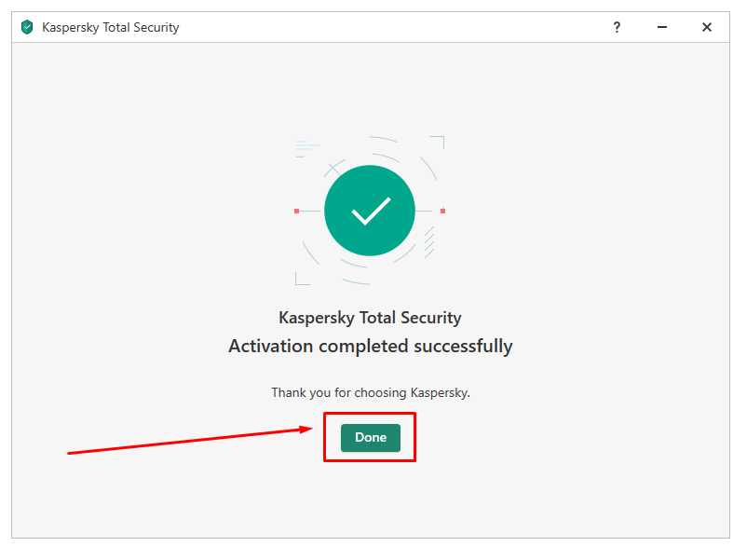747x560 pixels.
Task: Click the red arrow line pointing at Done
Action: click(185, 442)
